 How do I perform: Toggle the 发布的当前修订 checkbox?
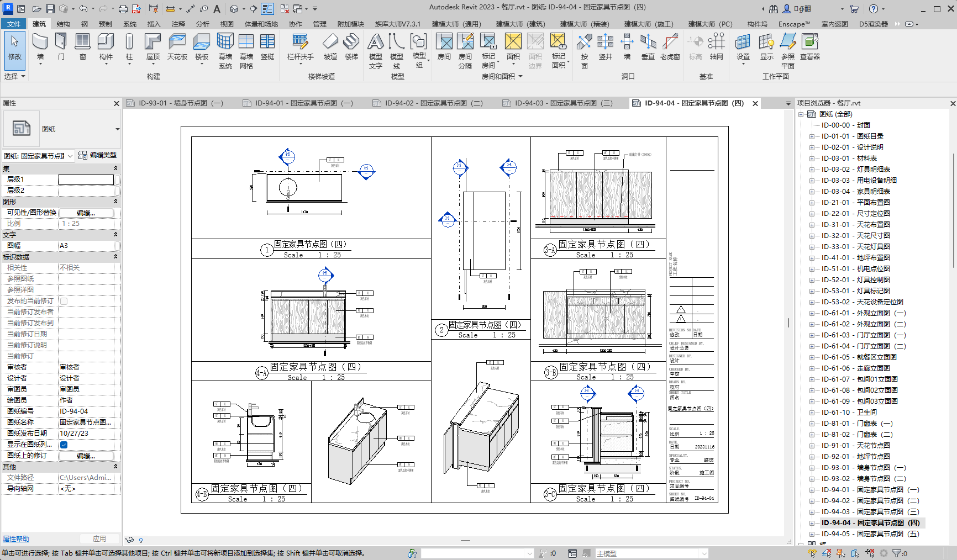[64, 301]
